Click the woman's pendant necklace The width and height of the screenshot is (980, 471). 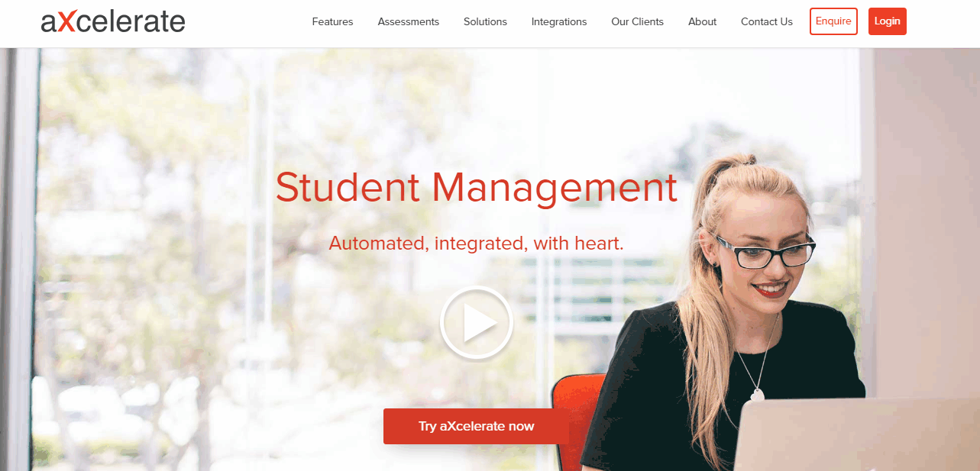(757, 394)
